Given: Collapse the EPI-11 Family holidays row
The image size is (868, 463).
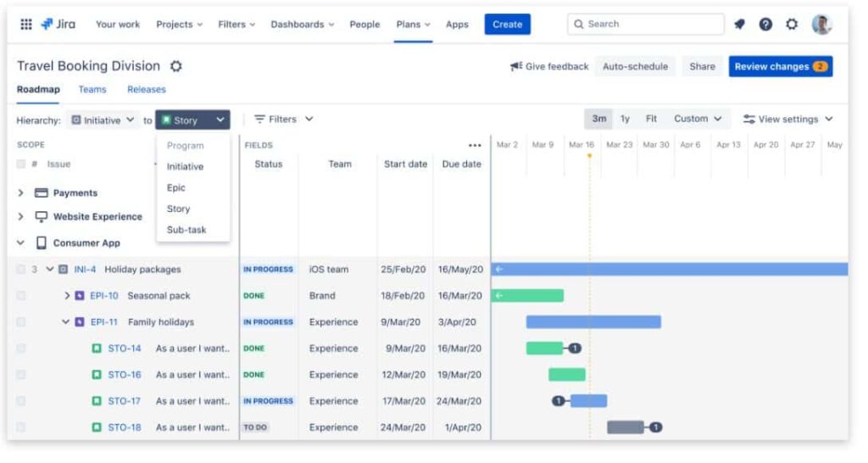Looking at the screenshot, I should pos(66,321).
